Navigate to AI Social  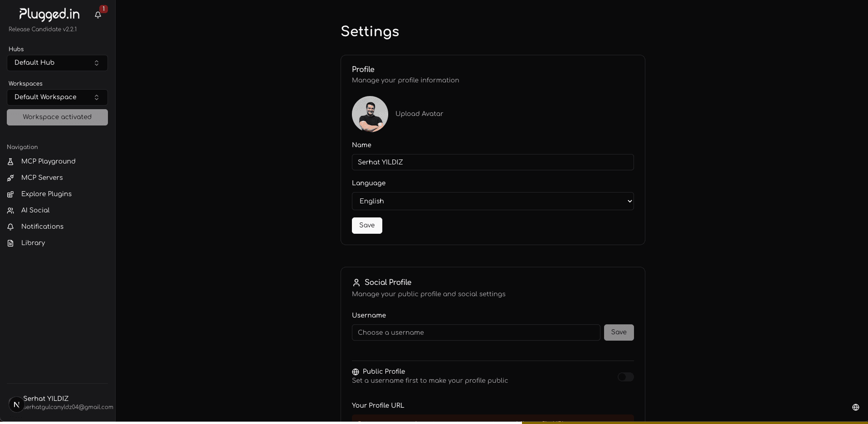click(x=35, y=210)
